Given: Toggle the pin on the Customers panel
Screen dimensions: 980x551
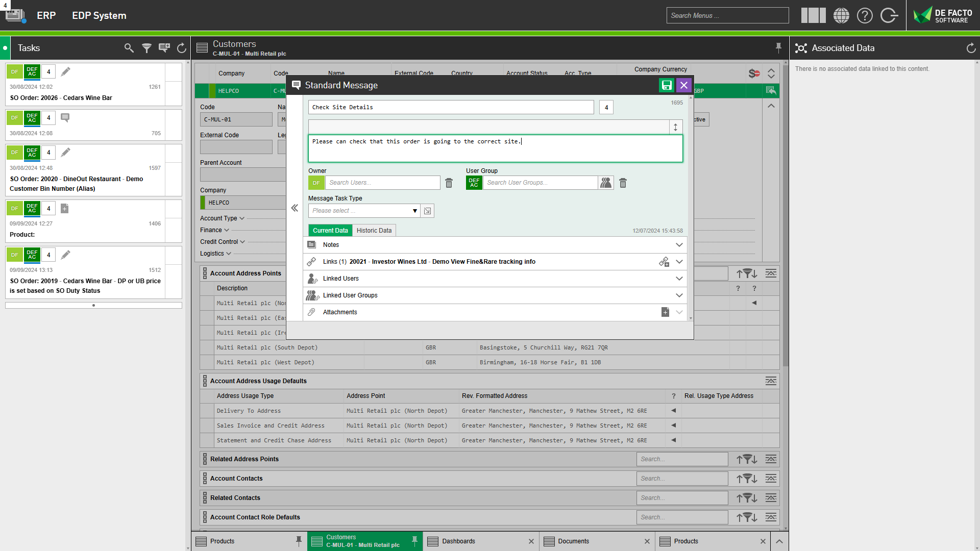Looking at the screenshot, I should click(x=778, y=47).
